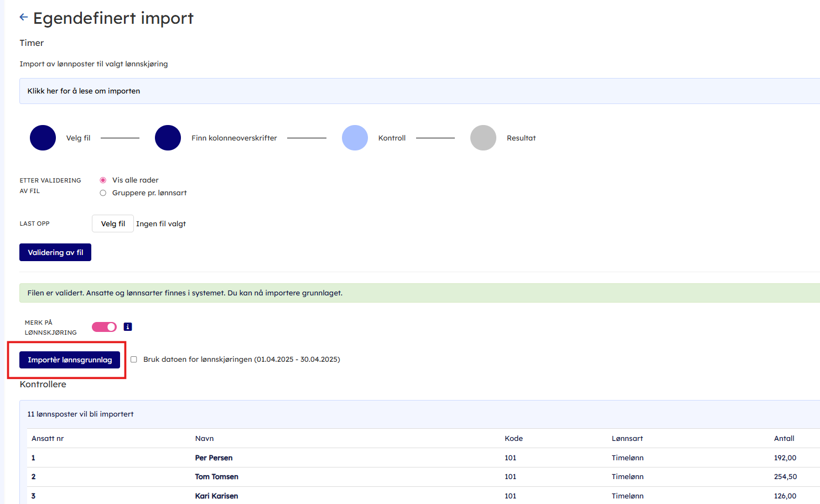Click the back arrow beside Egendefinert import

coord(24,17)
